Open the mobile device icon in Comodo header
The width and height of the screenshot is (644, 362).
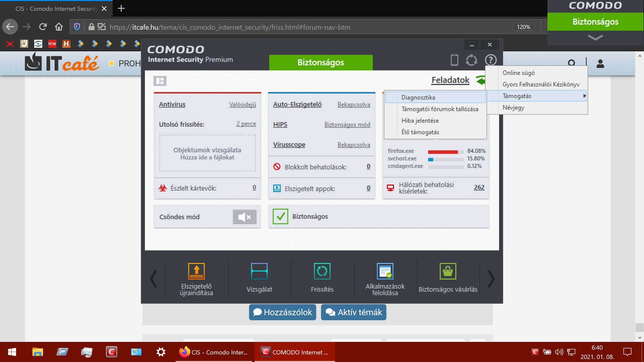click(454, 60)
